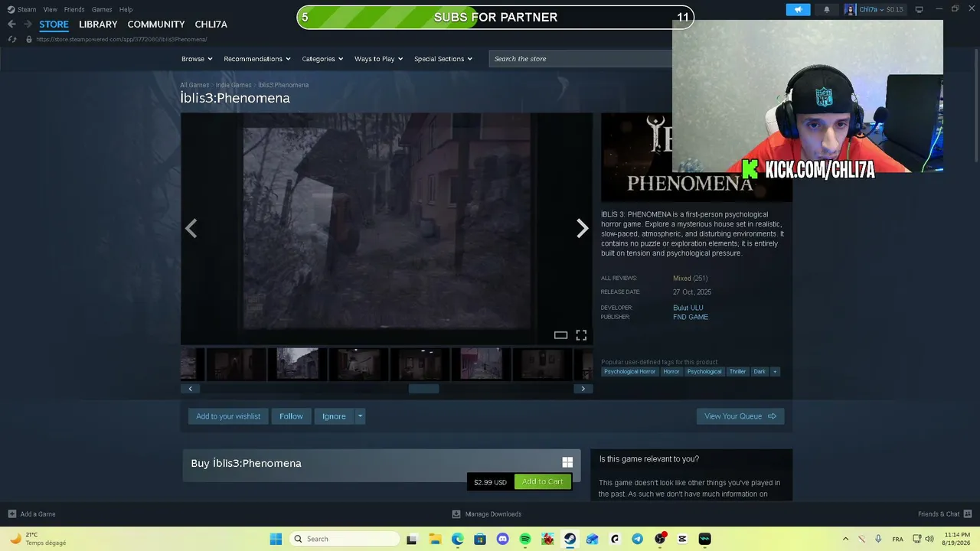This screenshot has width=980, height=551.
Task: Show hidden system tray icons chevron
Action: pyautogui.click(x=845, y=539)
